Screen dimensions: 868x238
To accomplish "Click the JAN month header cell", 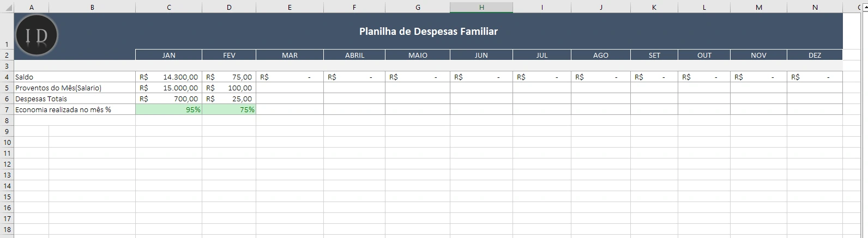I will (x=169, y=55).
